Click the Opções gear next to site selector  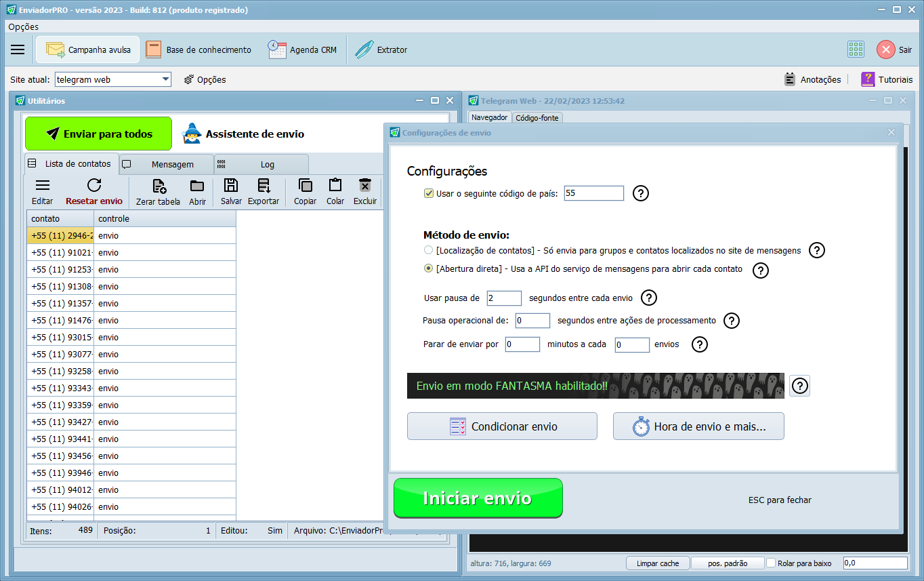205,79
